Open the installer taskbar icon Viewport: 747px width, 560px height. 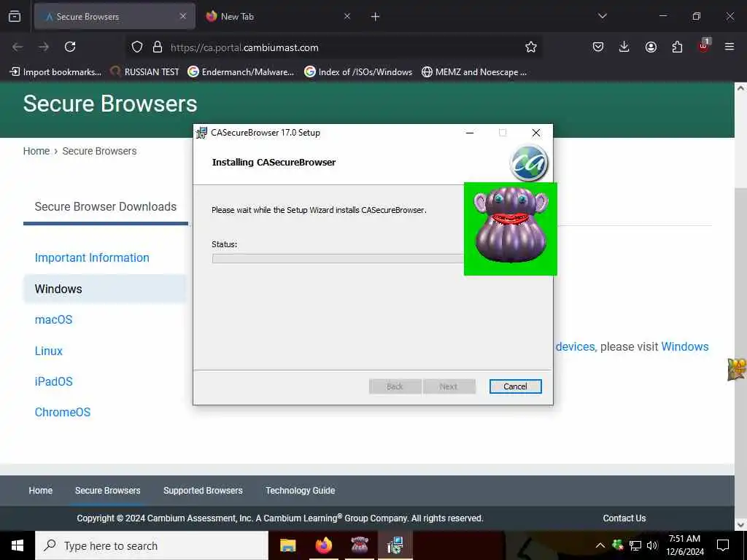395,545
